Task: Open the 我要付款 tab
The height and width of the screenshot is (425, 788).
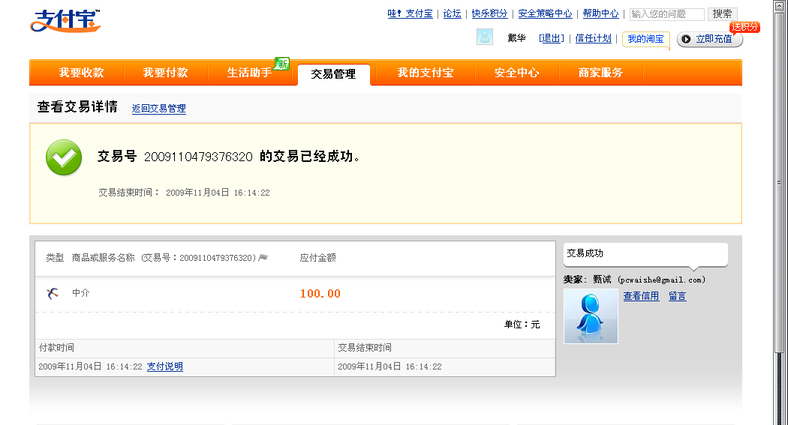Action: pyautogui.click(x=165, y=73)
